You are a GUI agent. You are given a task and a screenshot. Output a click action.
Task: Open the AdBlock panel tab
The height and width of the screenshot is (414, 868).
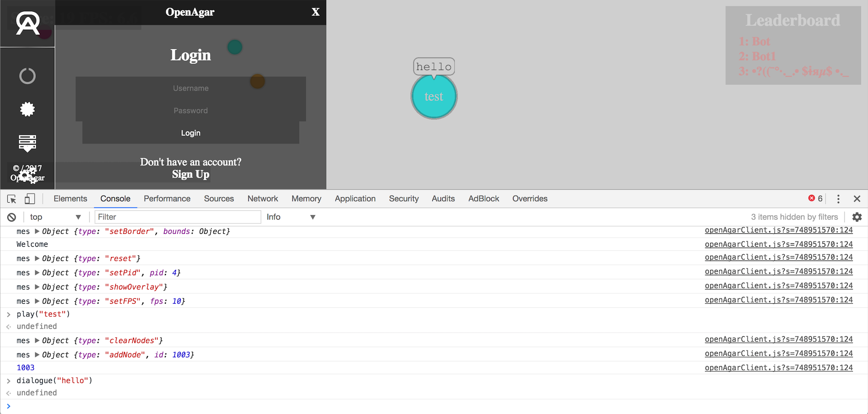click(x=483, y=199)
